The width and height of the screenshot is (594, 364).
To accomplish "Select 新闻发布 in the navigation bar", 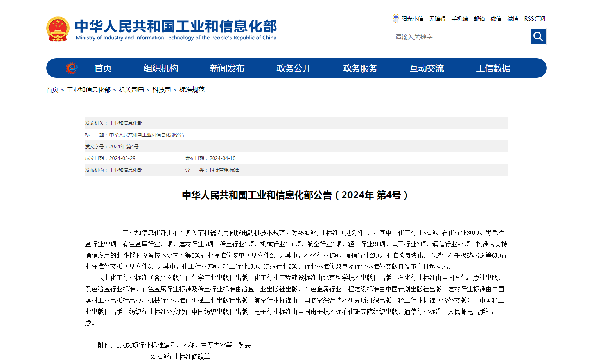I will 227,68.
